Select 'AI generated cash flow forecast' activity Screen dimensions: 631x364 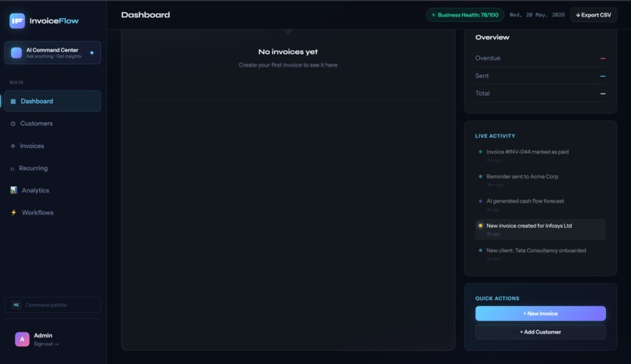pyautogui.click(x=540, y=205)
